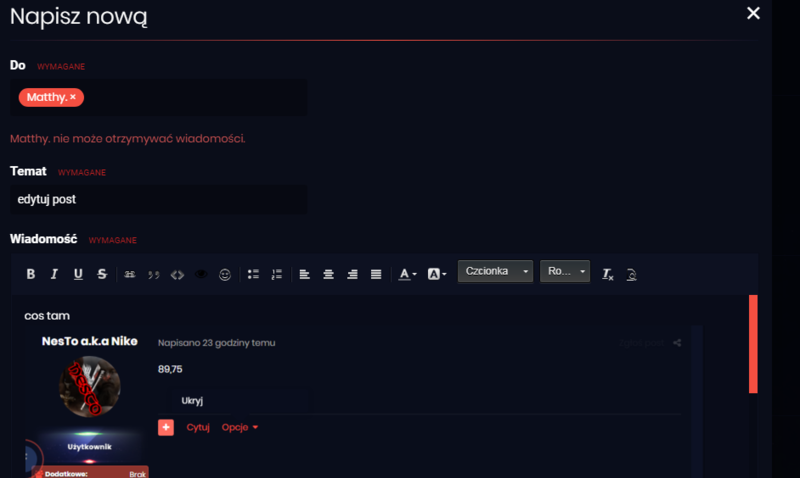The image size is (800, 478).
Task: Open NesTo a.k.a Nike profile name
Action: [90, 341]
